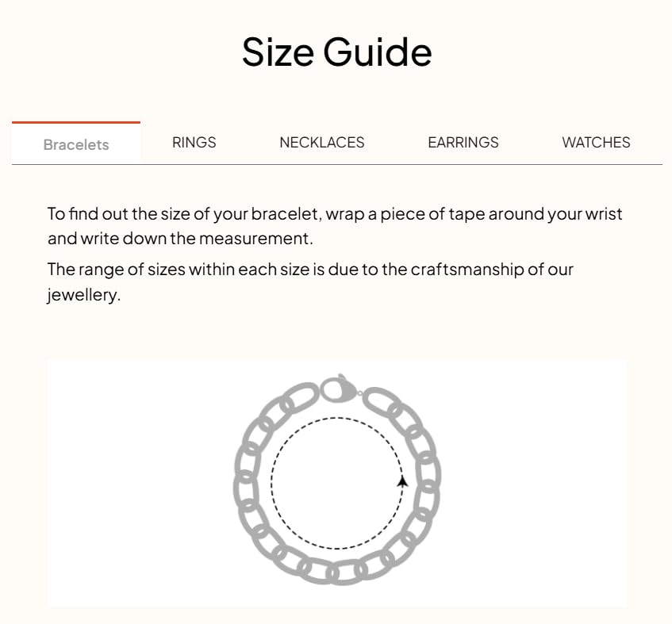Viewport: 672px width, 624px height.
Task: Click the "Size Guide" page heading
Action: 336,52
